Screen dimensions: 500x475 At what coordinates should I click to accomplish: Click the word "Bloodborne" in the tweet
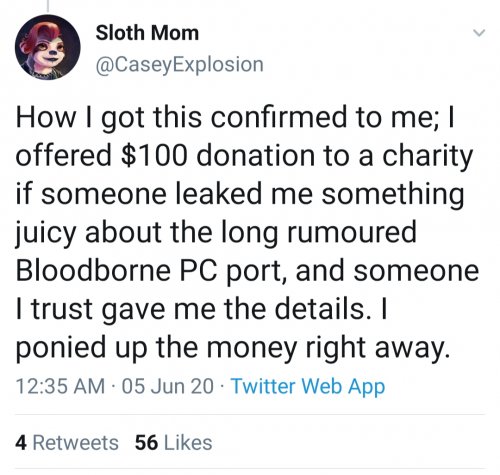click(93, 270)
